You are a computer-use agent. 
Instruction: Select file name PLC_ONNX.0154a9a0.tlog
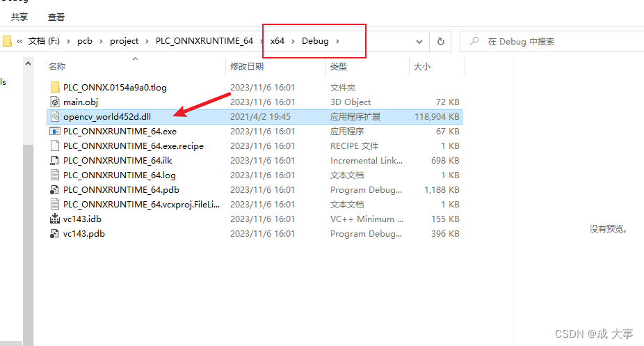point(115,88)
